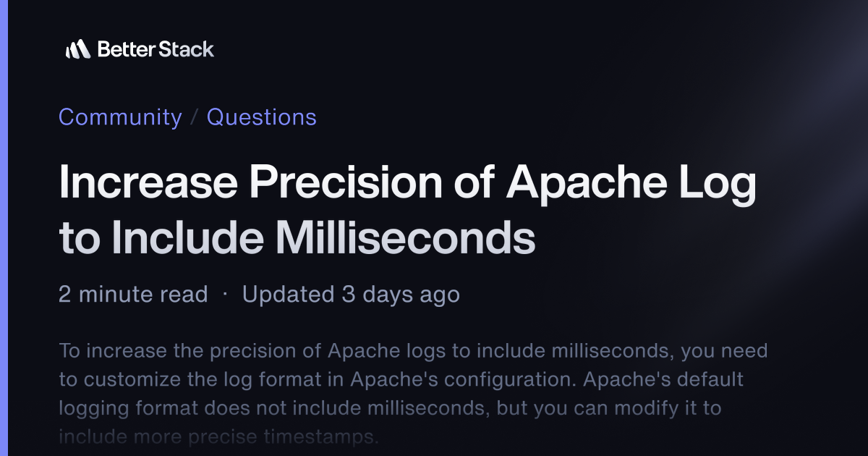Click the paragraph line starting "to customize the log"

point(401,379)
